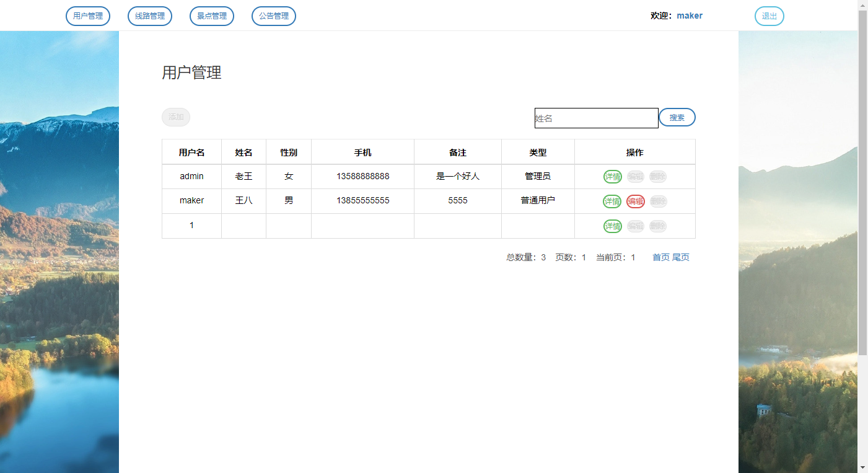Click 删除 in the row of user 1
Image resolution: width=868 pixels, height=473 pixels.
click(x=658, y=226)
